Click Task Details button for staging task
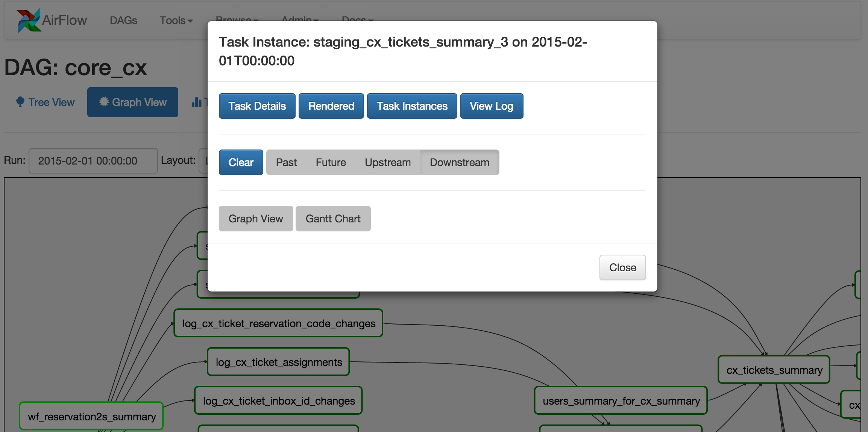Viewport: 868px width, 432px height. coord(256,106)
